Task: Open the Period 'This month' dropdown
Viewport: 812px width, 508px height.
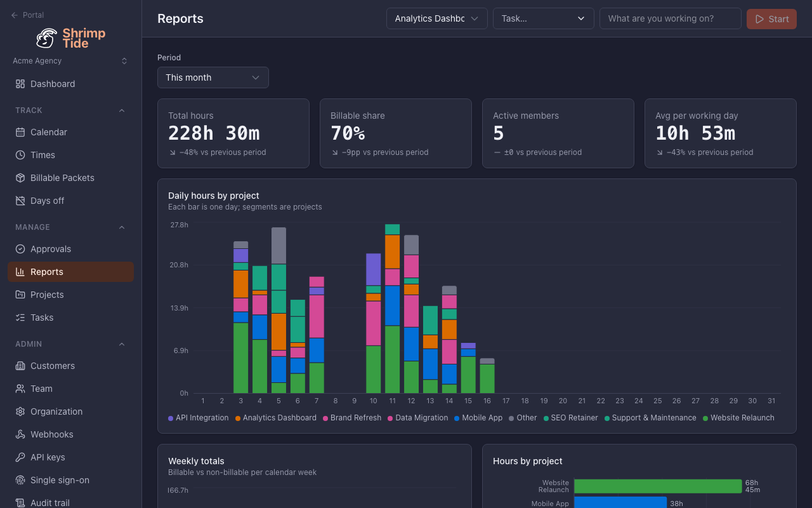Action: click(x=213, y=77)
